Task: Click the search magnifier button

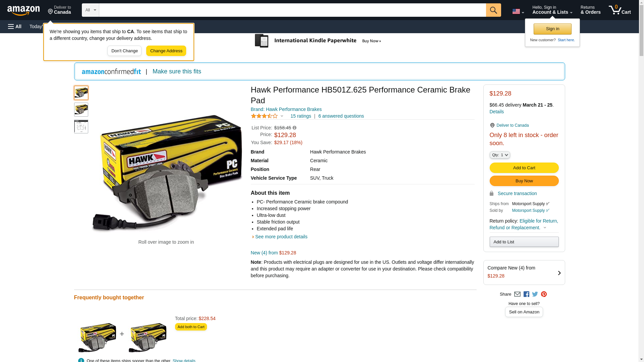Action: (493, 10)
